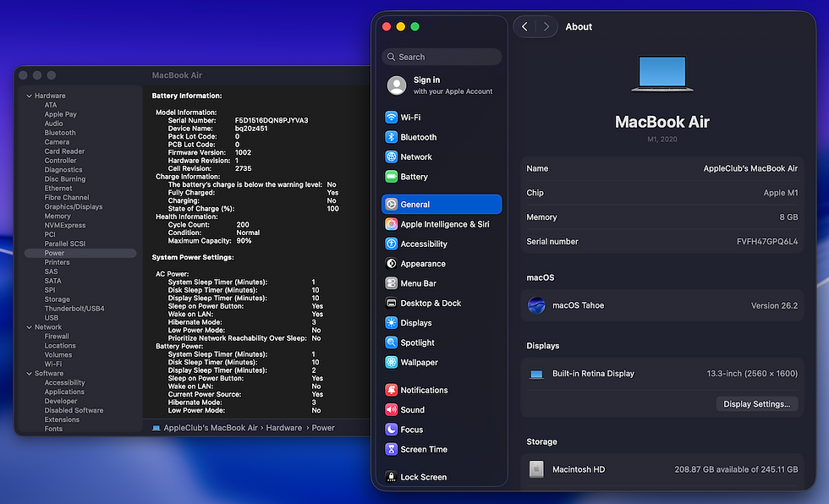Select the Appearance icon
The width and height of the screenshot is (829, 504).
[x=391, y=264]
